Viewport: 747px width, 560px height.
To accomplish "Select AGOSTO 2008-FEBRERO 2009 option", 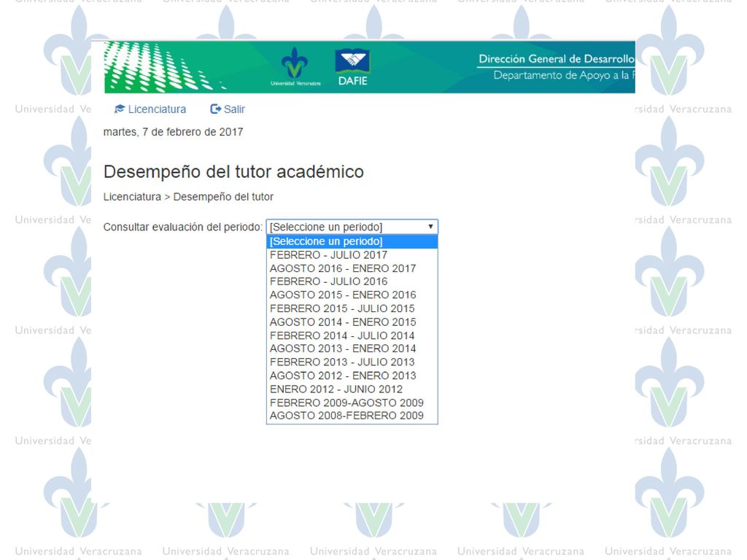I will [352, 416].
